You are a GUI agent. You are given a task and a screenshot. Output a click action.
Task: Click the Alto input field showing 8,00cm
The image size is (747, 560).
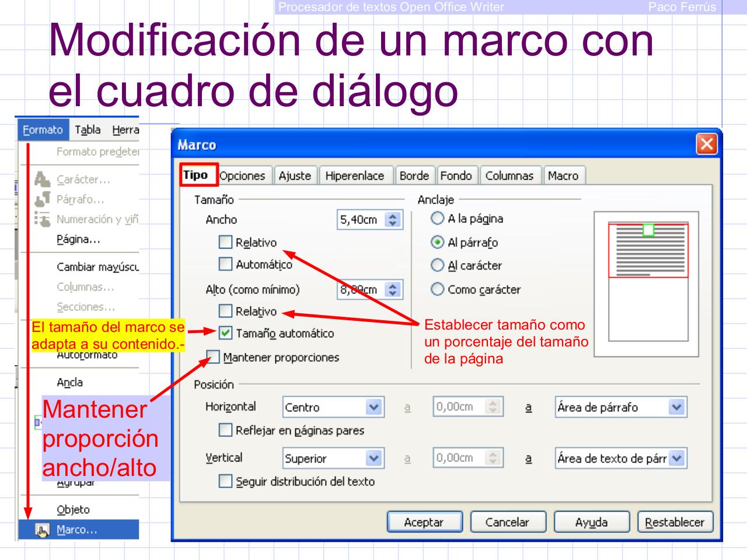359,289
